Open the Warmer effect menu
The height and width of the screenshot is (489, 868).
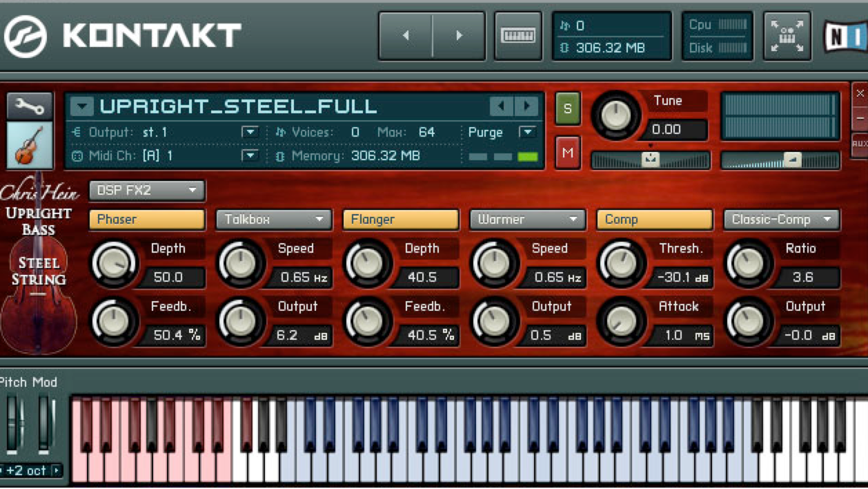[527, 220]
